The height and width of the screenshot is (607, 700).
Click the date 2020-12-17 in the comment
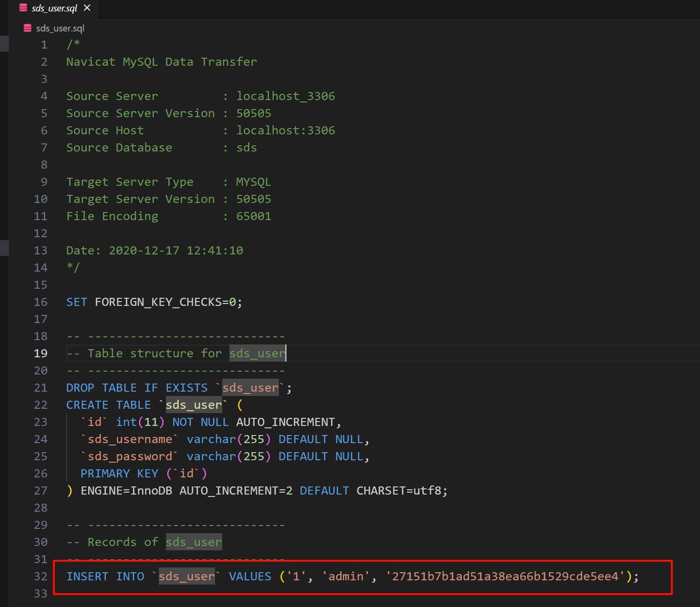tap(144, 251)
